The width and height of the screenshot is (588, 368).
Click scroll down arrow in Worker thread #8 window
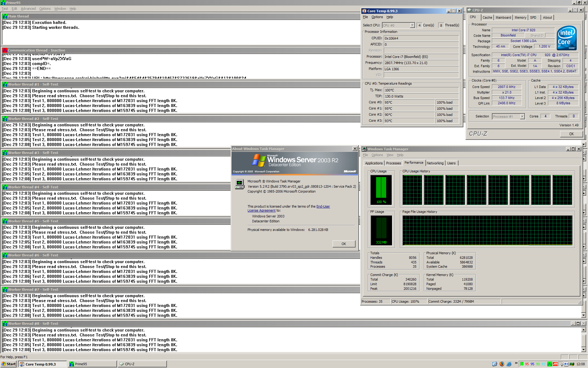pos(583,349)
